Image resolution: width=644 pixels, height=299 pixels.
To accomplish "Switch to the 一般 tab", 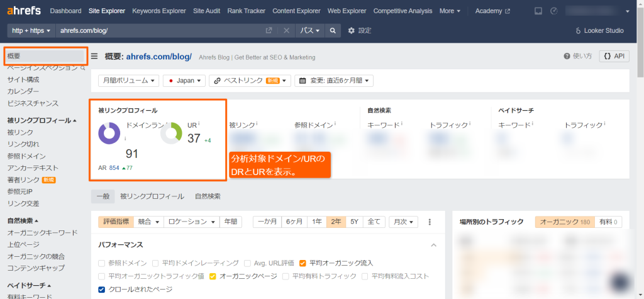I will (103, 196).
